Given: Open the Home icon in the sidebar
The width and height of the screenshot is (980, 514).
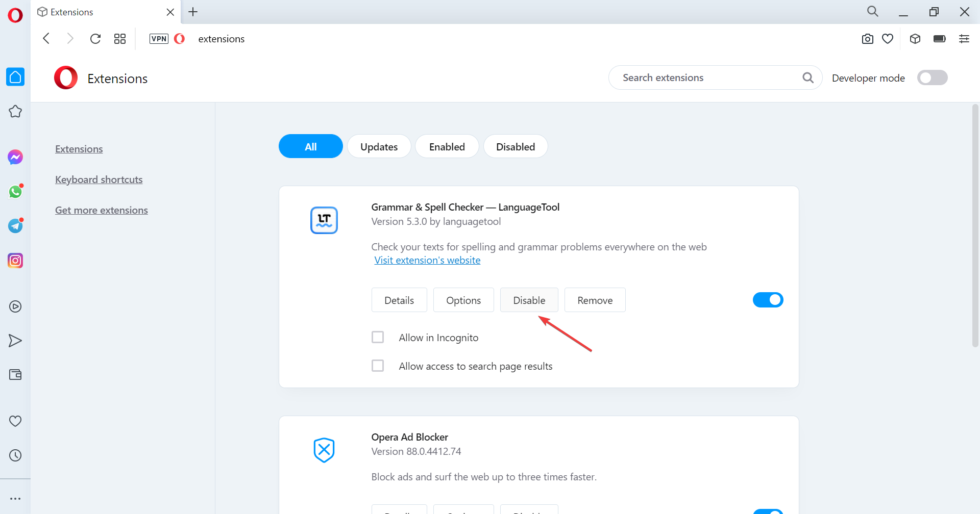Looking at the screenshot, I should coord(15,77).
